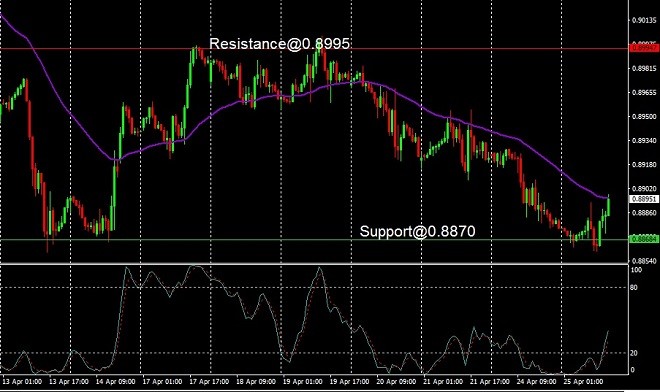Image resolution: width=660 pixels, height=392 pixels.
Task: Click the 21 Apr 01:00 time label
Action: click(443, 381)
